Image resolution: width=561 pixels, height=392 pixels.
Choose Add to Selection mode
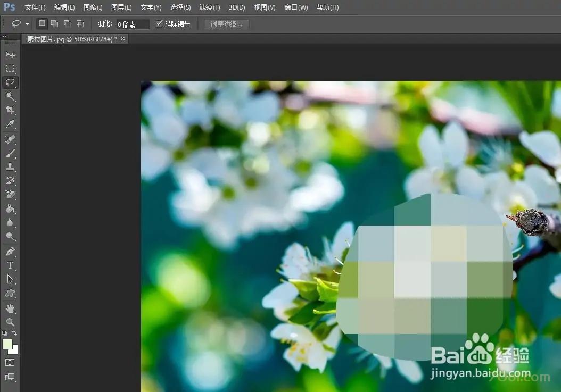click(54, 24)
